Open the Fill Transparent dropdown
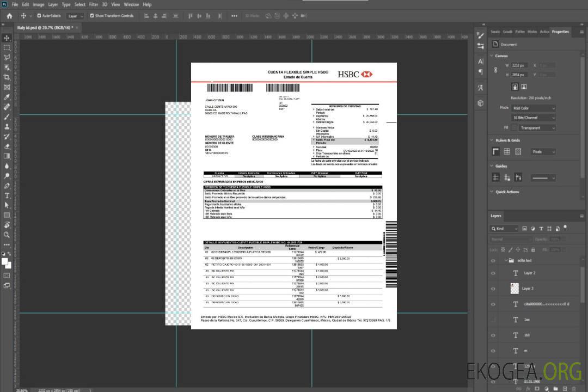The height and width of the screenshot is (392, 588). click(537, 128)
